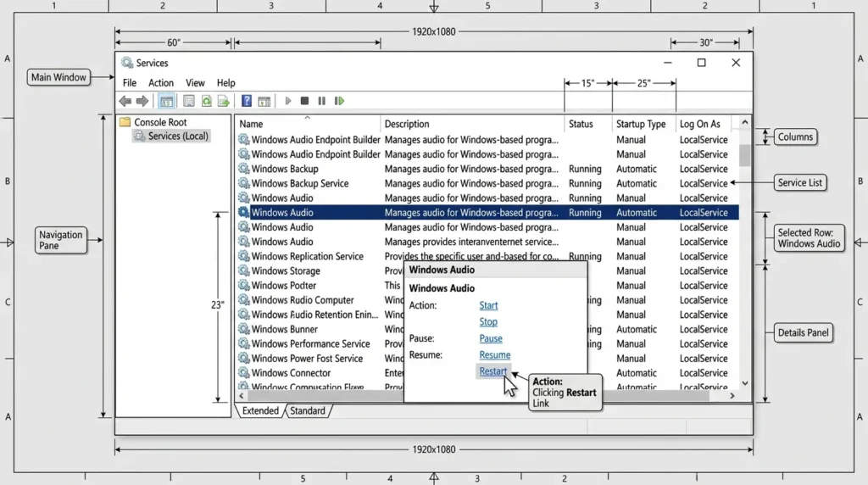Click the Start Service play icon in the toolbar
The height and width of the screenshot is (485, 868).
[288, 101]
